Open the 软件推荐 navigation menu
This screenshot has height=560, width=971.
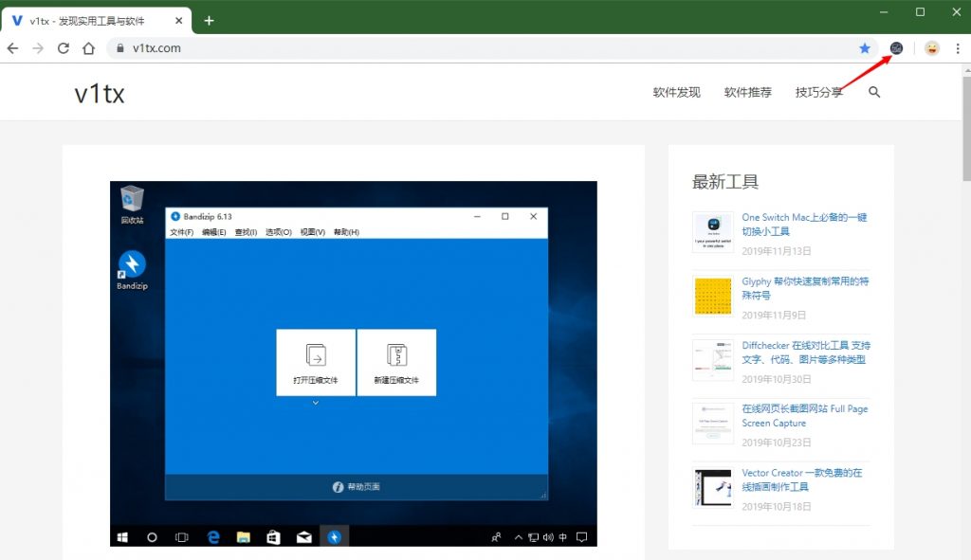tap(747, 92)
